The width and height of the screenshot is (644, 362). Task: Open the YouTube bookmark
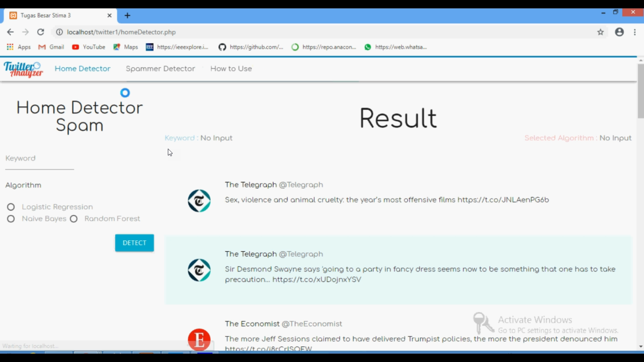click(x=88, y=47)
